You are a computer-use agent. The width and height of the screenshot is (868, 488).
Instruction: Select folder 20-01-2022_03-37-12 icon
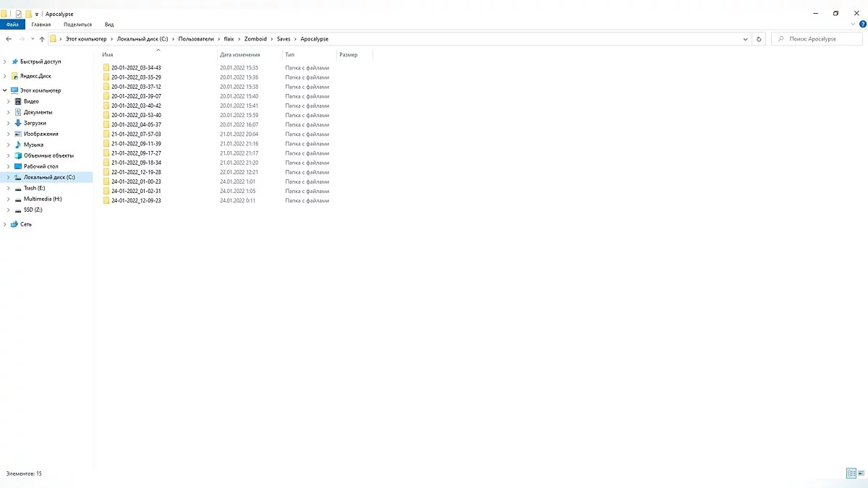pyautogui.click(x=106, y=87)
